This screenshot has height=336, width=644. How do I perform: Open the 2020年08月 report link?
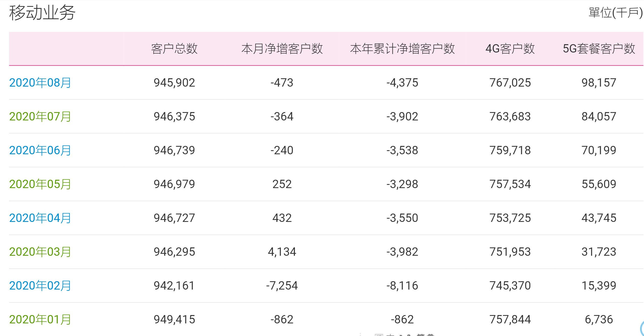coord(40,83)
